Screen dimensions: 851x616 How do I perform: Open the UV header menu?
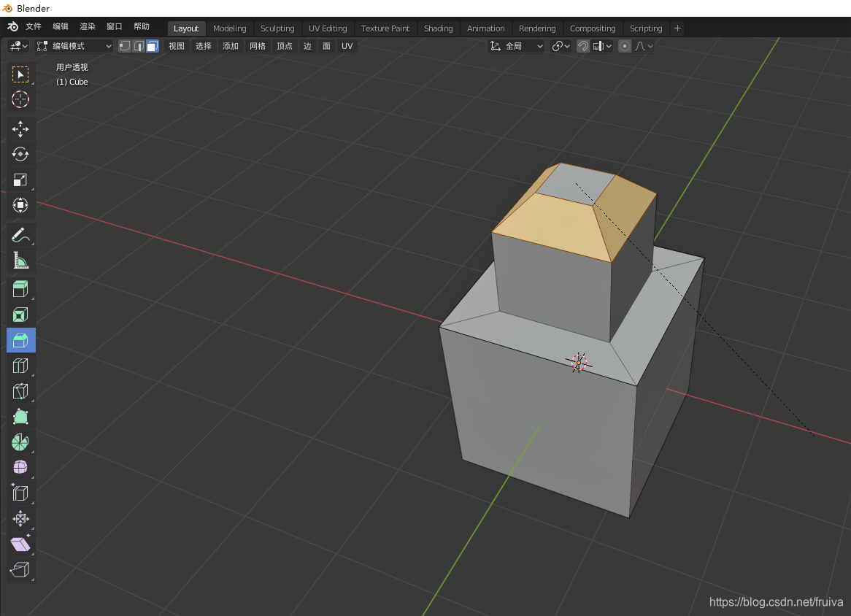pyautogui.click(x=347, y=46)
